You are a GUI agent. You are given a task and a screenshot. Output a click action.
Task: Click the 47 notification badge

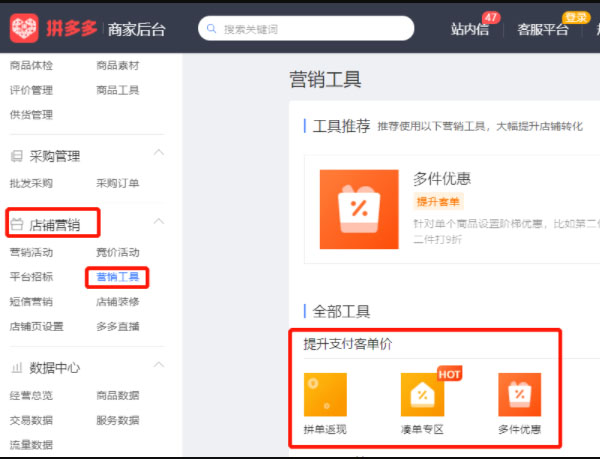click(x=491, y=17)
